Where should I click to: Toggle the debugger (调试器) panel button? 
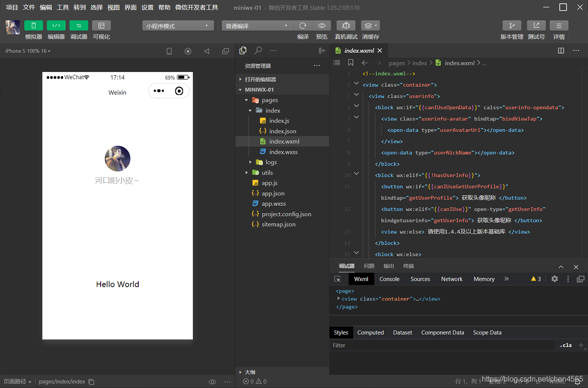pos(79,25)
